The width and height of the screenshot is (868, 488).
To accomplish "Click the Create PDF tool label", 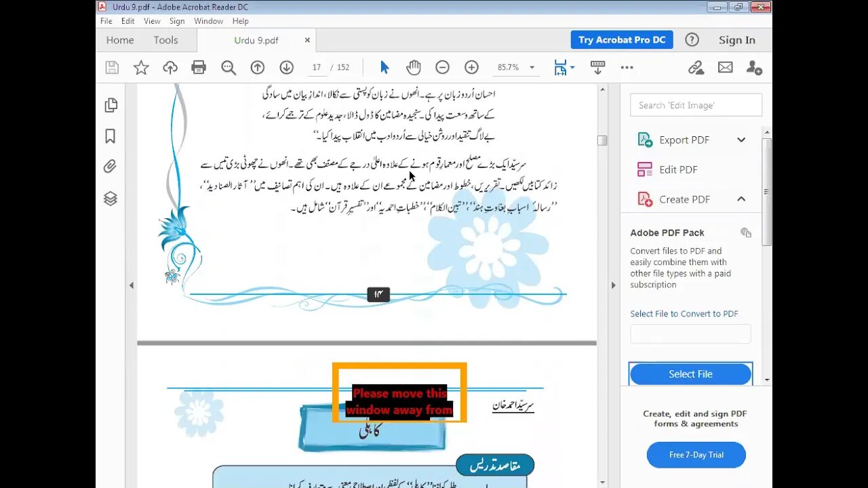I will pos(684,199).
